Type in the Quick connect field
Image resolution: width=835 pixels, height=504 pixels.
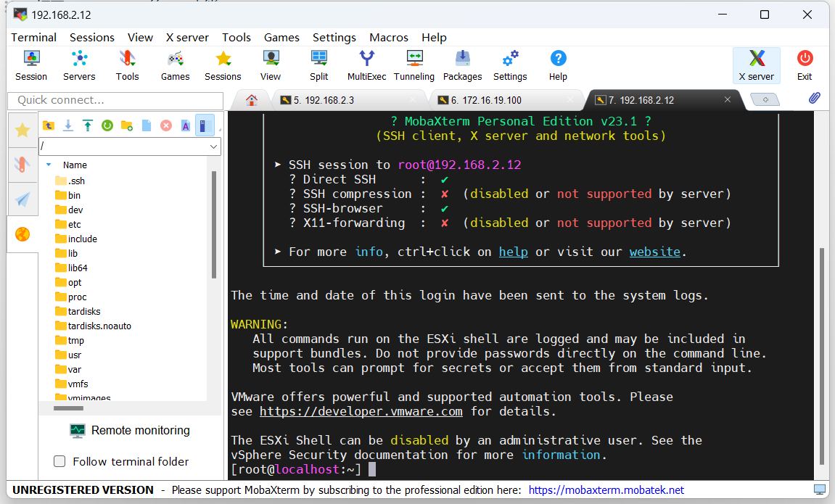tap(116, 100)
